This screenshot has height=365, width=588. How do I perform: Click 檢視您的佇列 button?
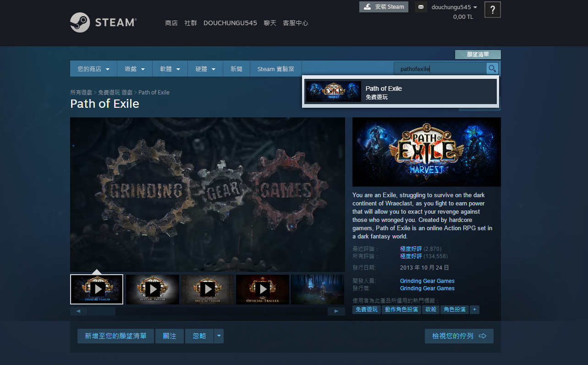pos(459,336)
